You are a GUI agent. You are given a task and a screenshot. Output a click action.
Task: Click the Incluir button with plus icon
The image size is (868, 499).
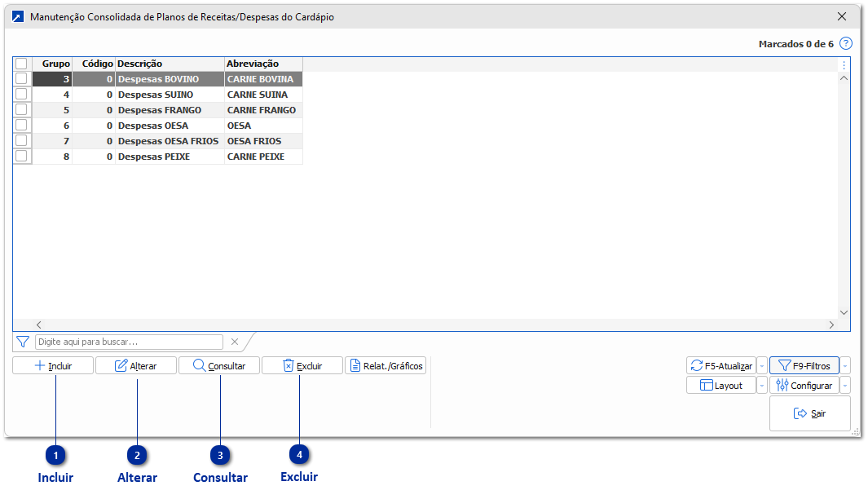tap(53, 366)
